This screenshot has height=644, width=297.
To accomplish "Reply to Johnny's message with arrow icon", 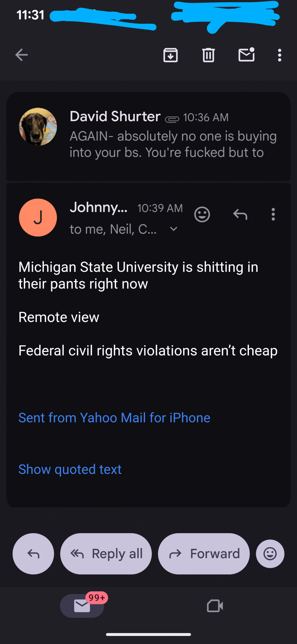I will tap(240, 215).
